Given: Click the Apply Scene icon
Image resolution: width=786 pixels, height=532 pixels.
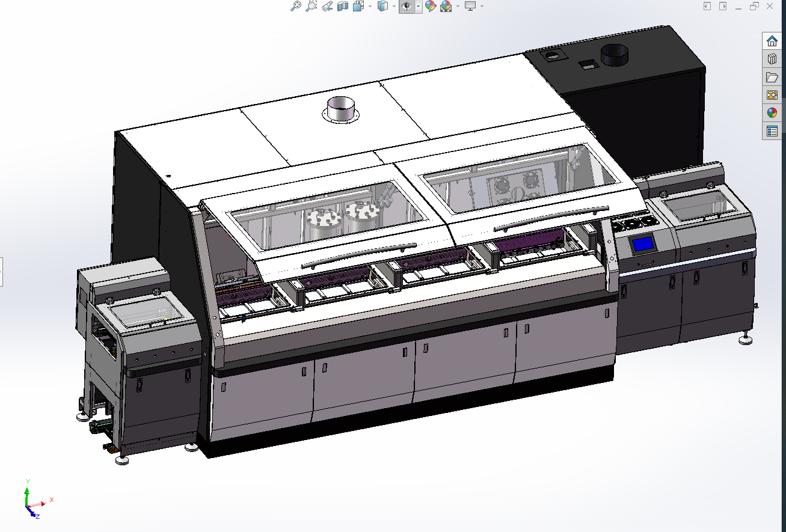Looking at the screenshot, I should [446, 6].
